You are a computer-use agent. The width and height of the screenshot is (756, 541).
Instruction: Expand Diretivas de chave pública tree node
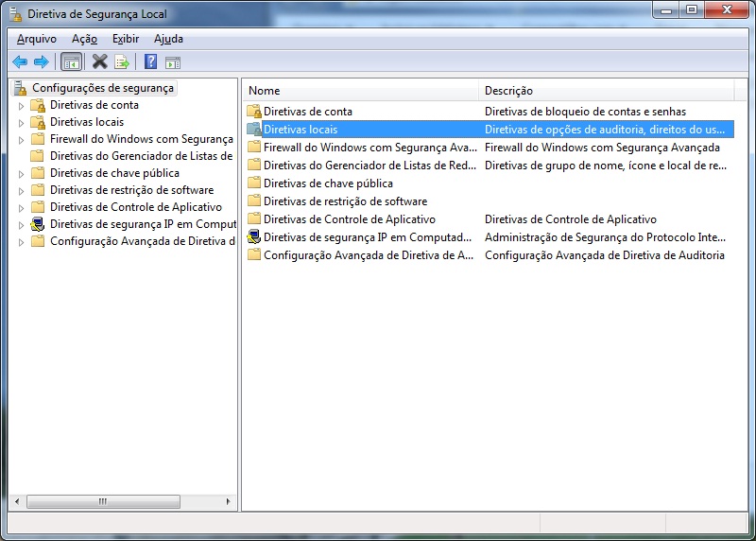(x=21, y=174)
